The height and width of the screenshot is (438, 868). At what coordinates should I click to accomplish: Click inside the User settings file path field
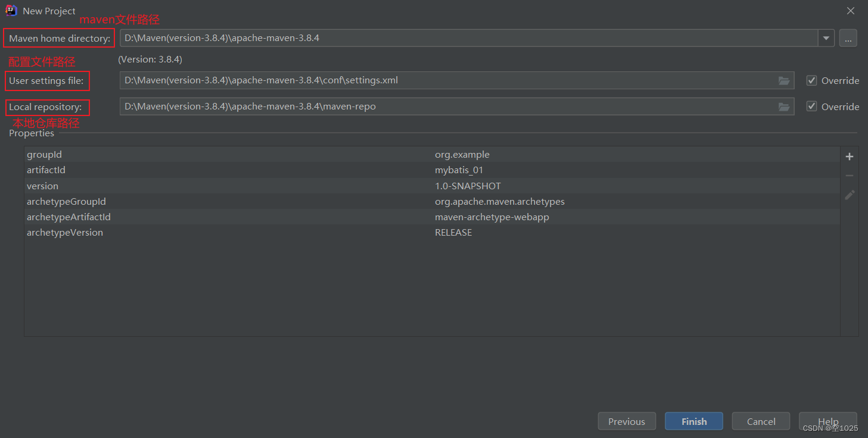417,80
